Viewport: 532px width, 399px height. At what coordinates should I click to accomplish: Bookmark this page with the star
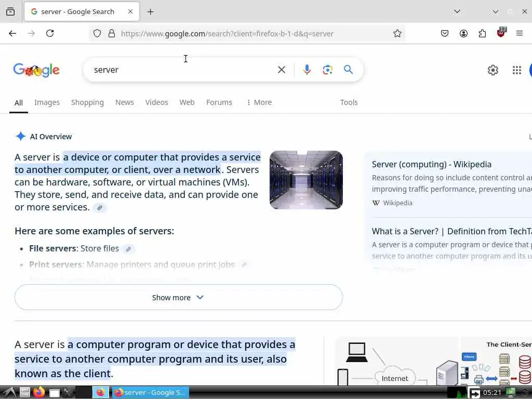coord(397,33)
